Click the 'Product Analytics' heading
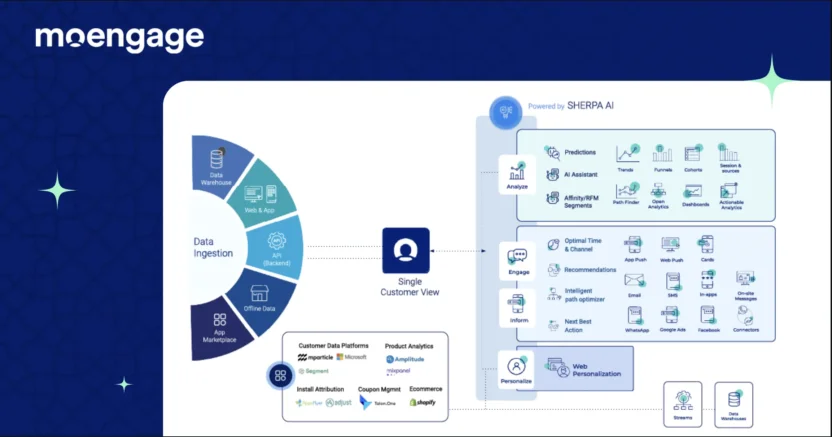The image size is (832, 437). point(409,346)
